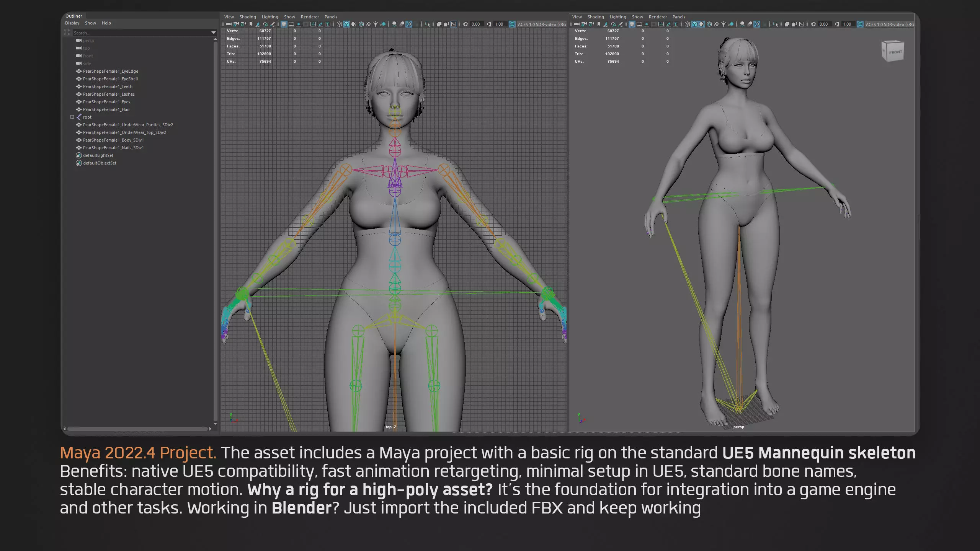Select PearShapeFemale1_Hair in Outliner
The height and width of the screenshot is (551, 980).
(106, 109)
